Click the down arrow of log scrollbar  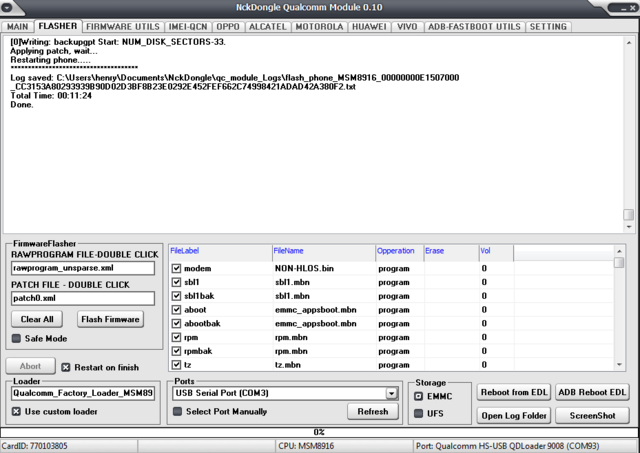(x=629, y=227)
